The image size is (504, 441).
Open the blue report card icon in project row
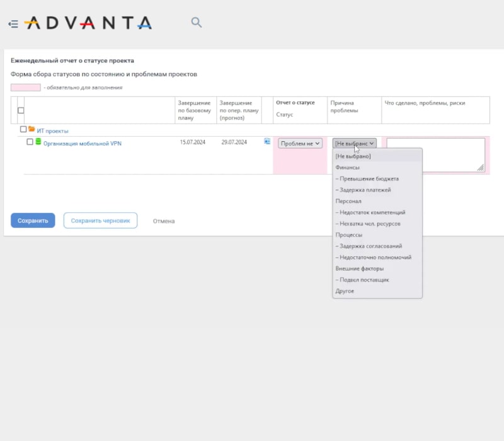tap(267, 142)
